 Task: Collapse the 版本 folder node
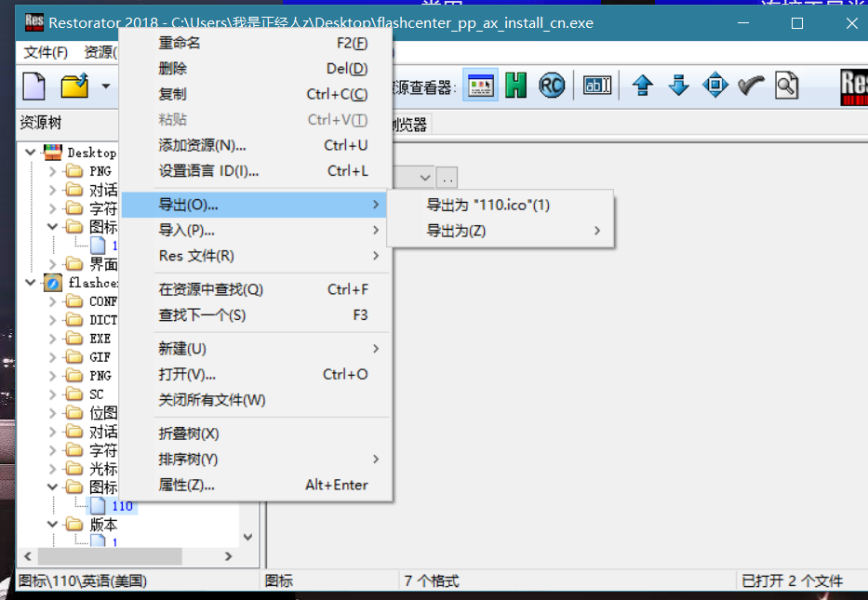coord(53,524)
